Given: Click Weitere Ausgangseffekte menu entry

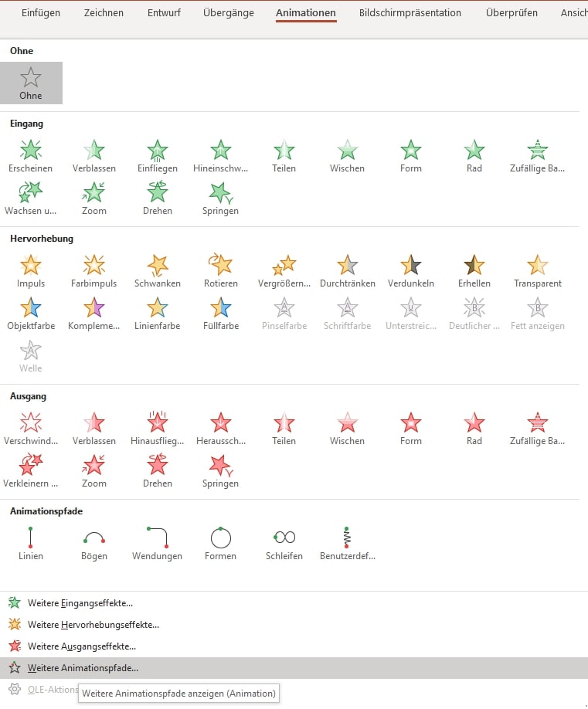Looking at the screenshot, I should 81,646.
